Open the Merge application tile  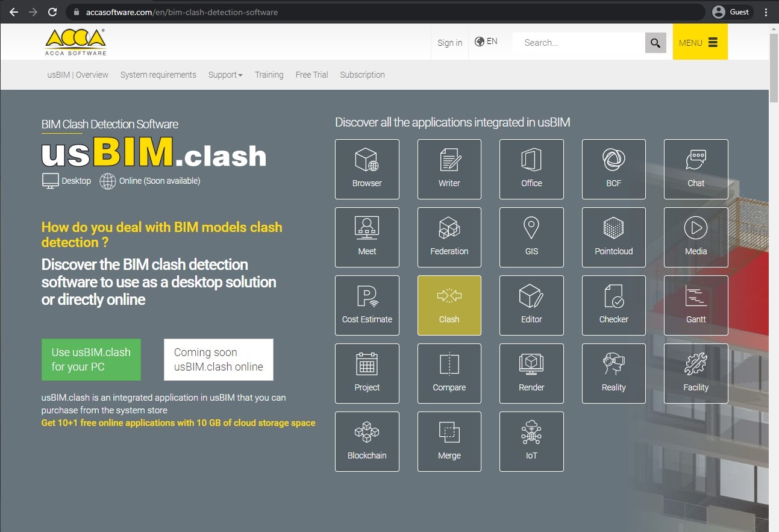(449, 442)
